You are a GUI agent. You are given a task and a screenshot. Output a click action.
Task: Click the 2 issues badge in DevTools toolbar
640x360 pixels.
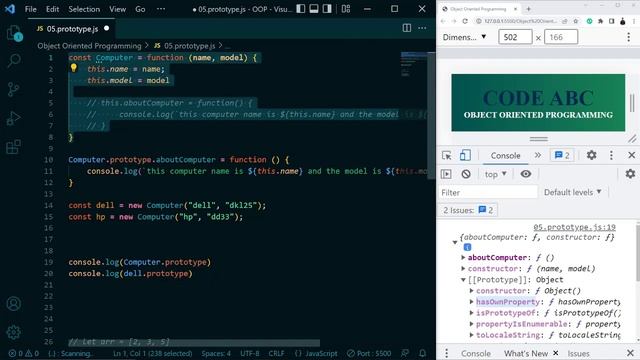coord(562,156)
